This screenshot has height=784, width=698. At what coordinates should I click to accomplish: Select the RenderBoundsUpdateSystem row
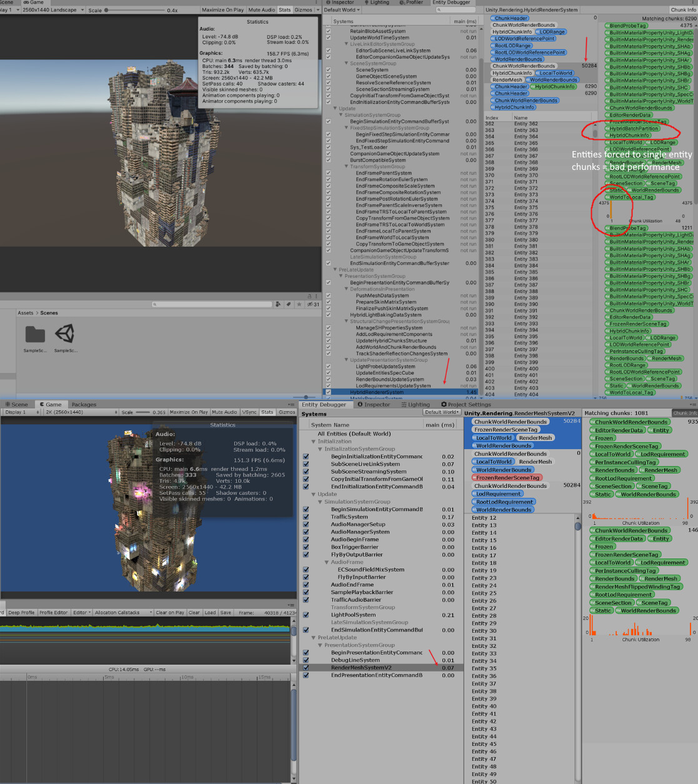click(x=401, y=380)
